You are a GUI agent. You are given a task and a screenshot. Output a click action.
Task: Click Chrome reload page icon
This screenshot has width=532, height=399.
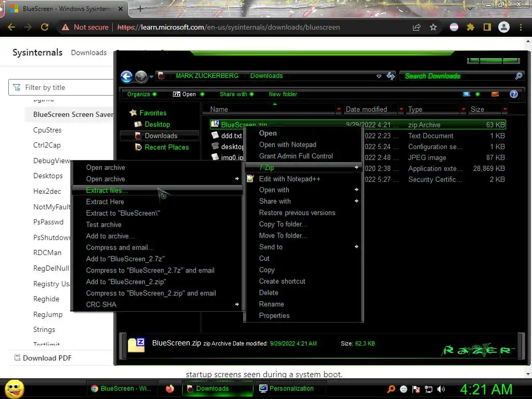pyautogui.click(x=45, y=27)
